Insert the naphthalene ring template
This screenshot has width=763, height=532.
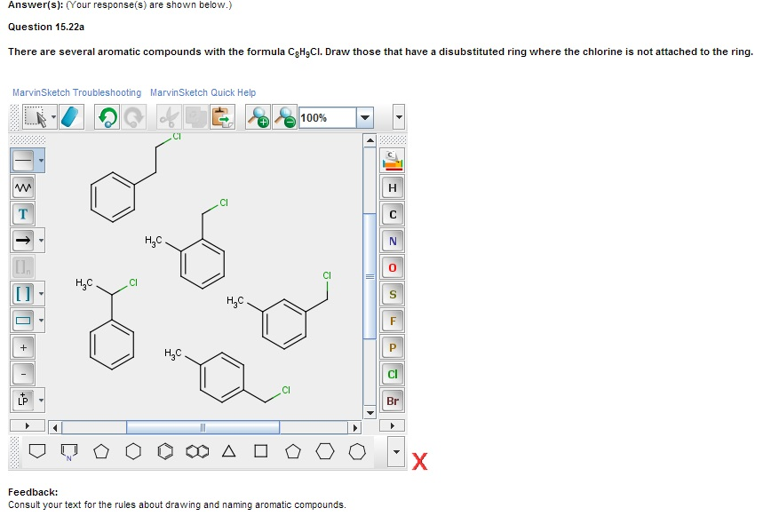[197, 452]
